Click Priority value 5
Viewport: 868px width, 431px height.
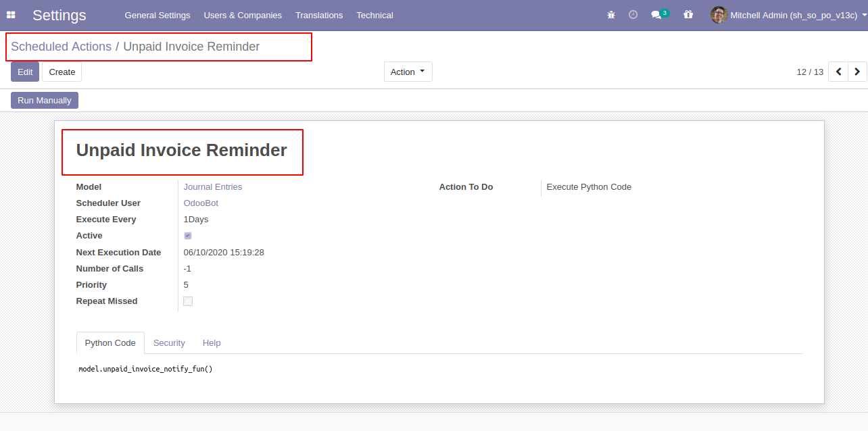coord(186,285)
